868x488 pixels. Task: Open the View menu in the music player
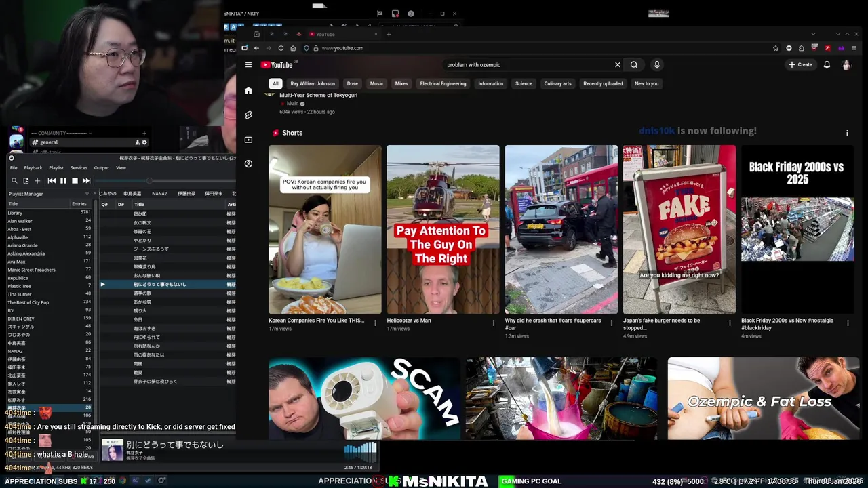(x=121, y=167)
